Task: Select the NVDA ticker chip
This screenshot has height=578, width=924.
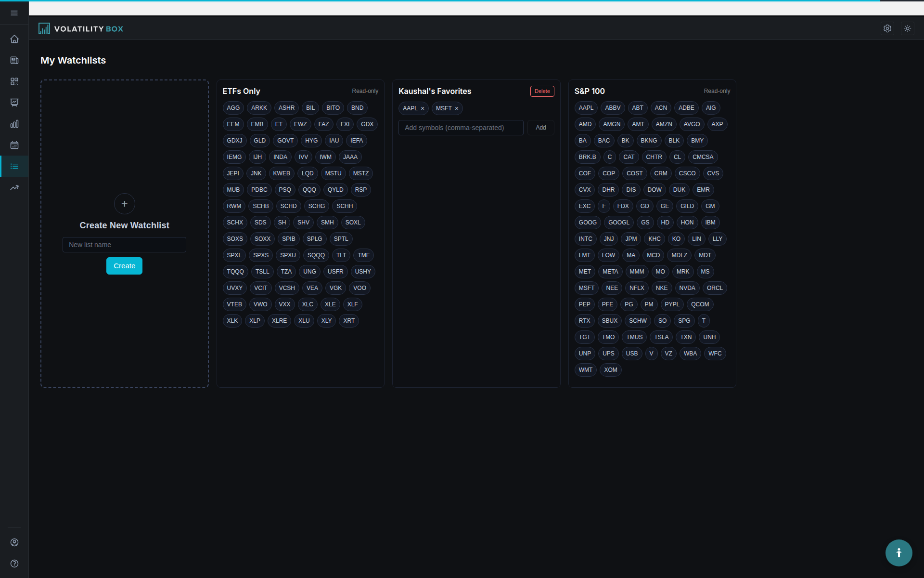Action: pos(687,288)
